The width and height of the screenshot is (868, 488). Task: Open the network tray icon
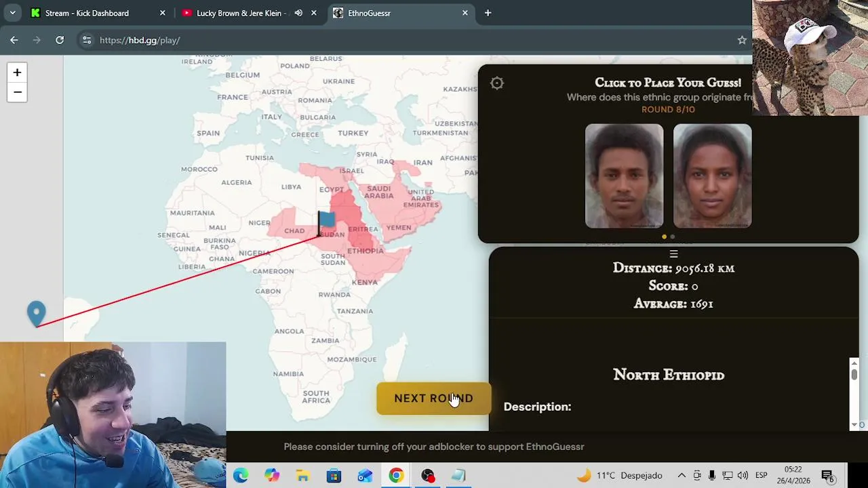727,476
